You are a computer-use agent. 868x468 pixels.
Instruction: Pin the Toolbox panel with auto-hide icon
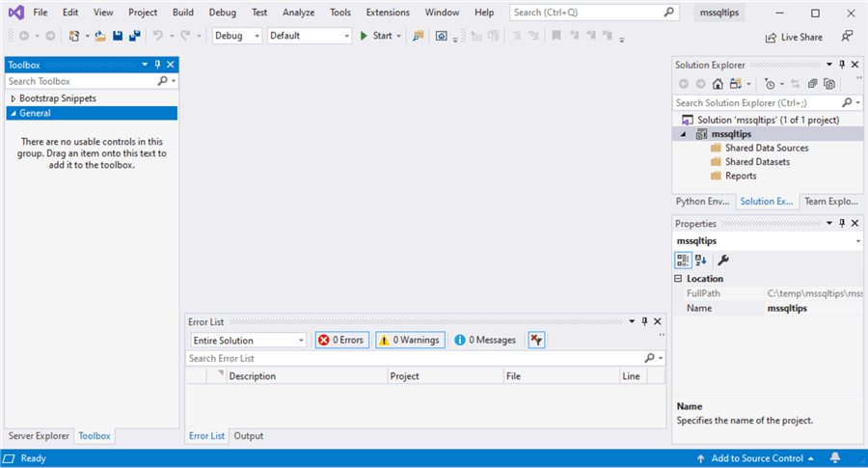click(158, 65)
